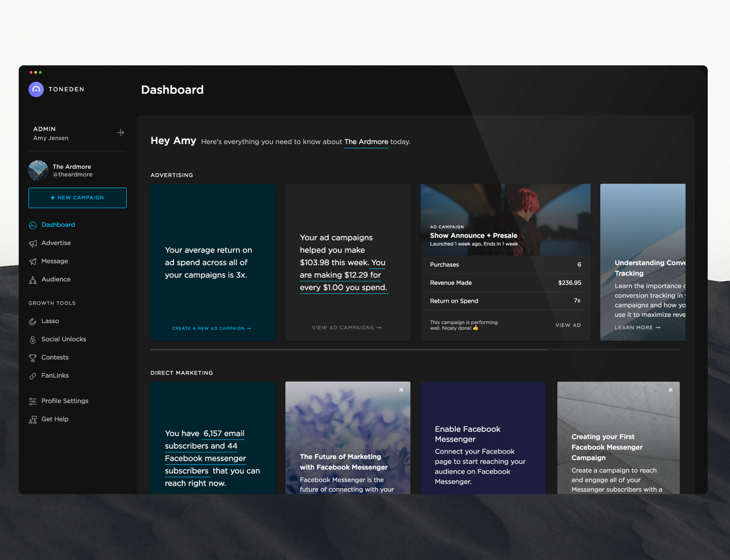730x560 pixels.
Task: Click the advertising cards horizontal scrollbar
Action: coord(349,350)
